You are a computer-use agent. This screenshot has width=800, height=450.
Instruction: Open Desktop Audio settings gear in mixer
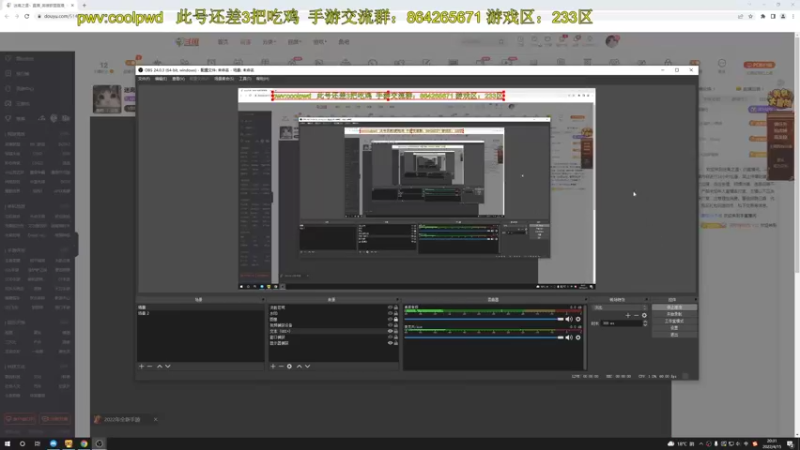578,319
